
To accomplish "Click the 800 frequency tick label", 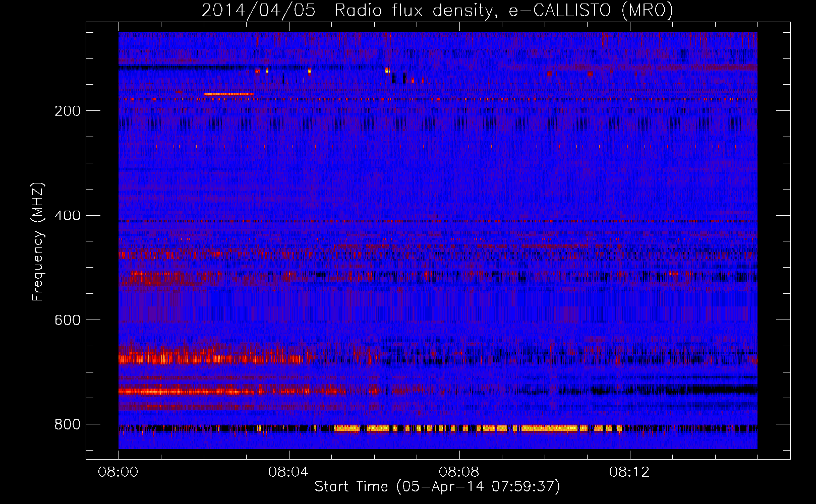I will click(67, 424).
